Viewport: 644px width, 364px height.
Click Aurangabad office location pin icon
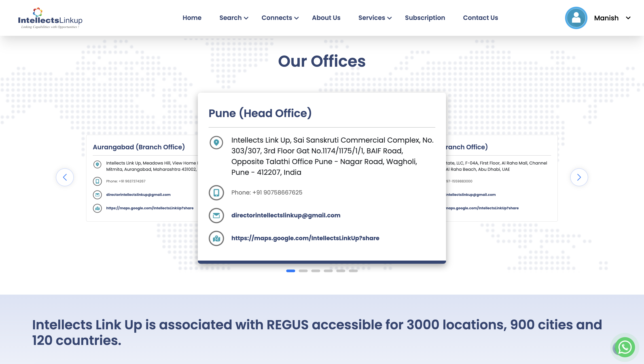[x=97, y=165]
